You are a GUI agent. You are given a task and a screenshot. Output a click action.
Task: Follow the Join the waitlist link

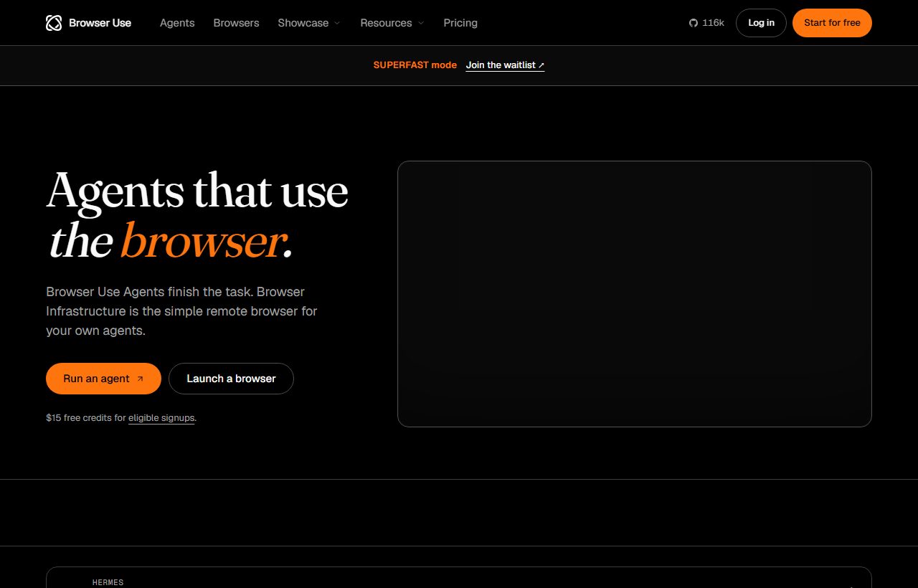pyautogui.click(x=505, y=65)
